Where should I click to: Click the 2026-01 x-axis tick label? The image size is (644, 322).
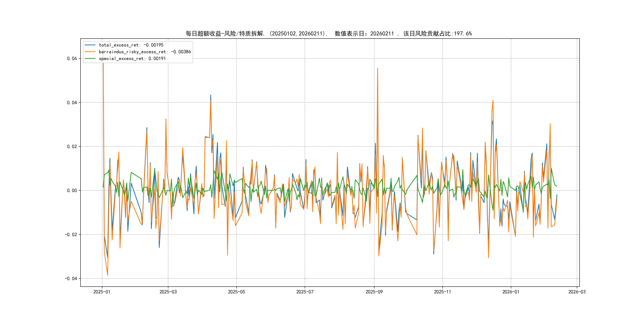click(x=511, y=292)
